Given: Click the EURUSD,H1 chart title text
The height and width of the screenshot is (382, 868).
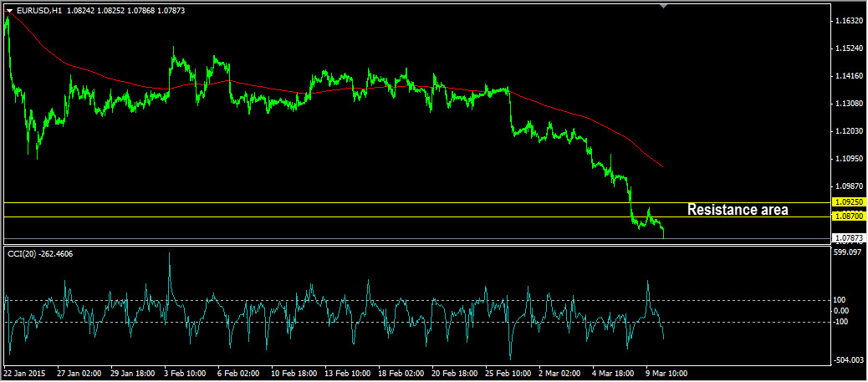Looking at the screenshot, I should click(38, 10).
